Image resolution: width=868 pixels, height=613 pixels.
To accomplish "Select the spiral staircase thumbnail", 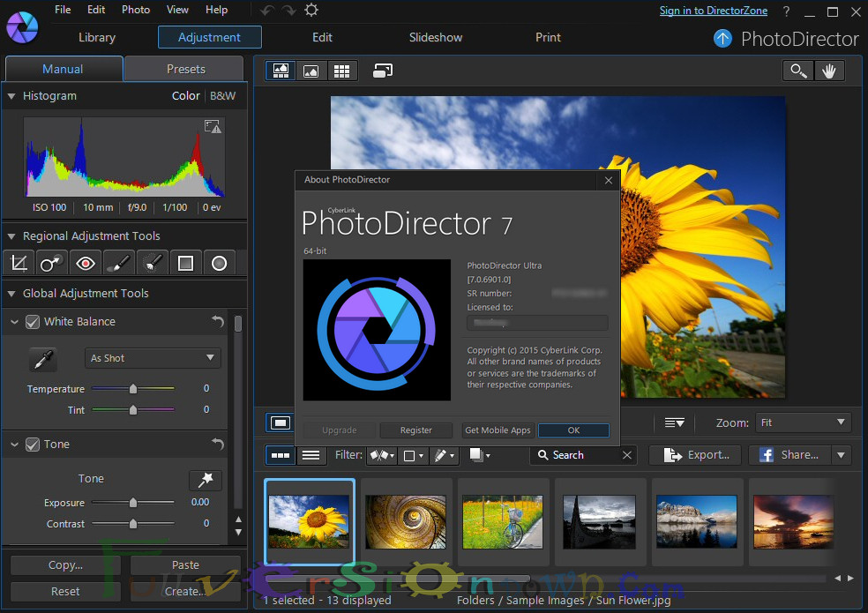I will [406, 521].
